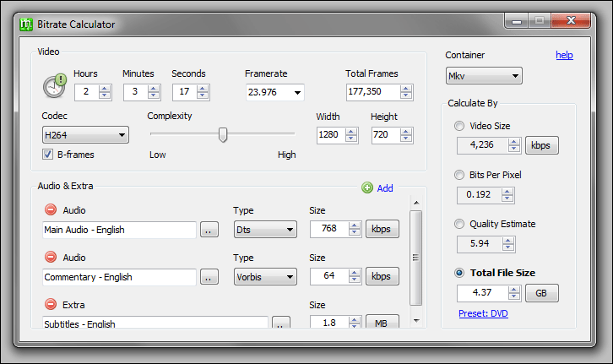Screen dimensions: 613x364
Task: Open the Container Mkv dropdown
Action: coord(484,76)
